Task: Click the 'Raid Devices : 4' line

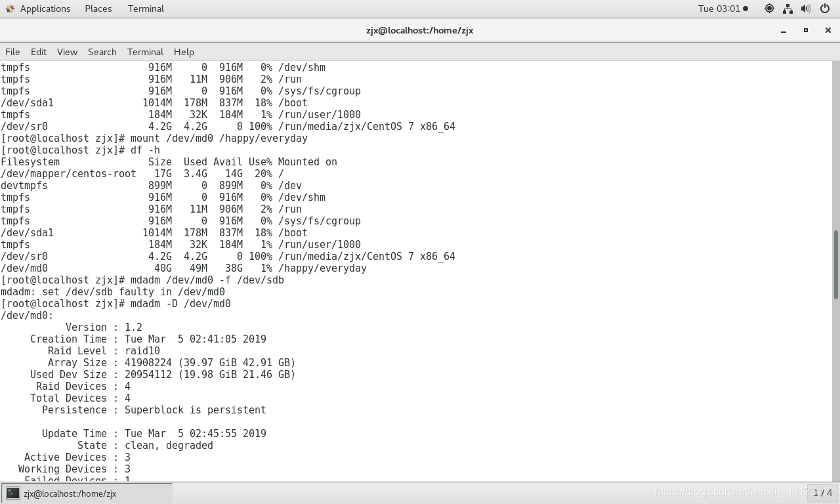Action: [x=83, y=387]
